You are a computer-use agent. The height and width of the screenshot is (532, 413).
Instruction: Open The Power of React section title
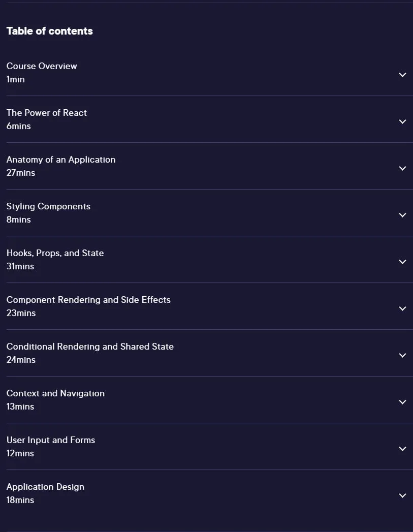point(47,113)
